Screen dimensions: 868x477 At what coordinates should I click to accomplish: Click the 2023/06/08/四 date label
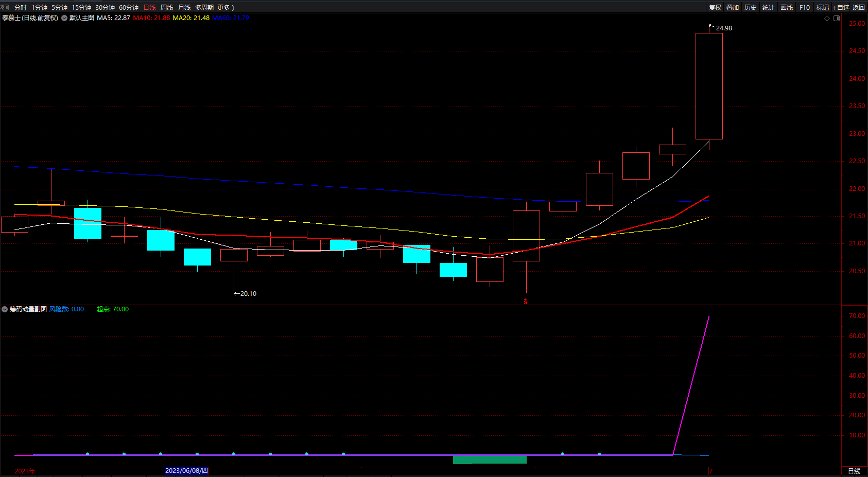tap(186, 471)
